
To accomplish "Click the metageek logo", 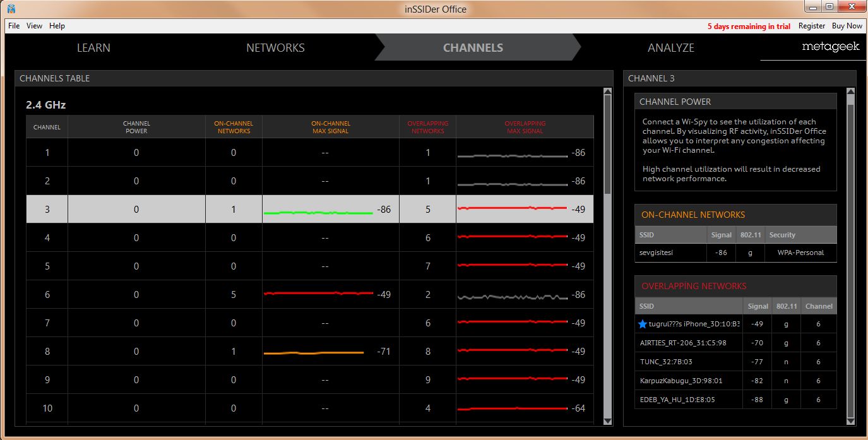I will (831, 47).
